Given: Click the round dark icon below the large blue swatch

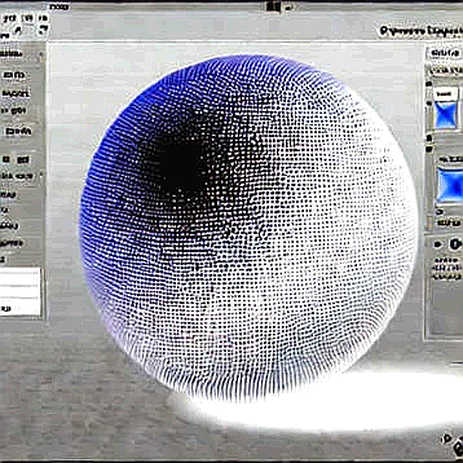Looking at the screenshot, I should click(455, 244).
